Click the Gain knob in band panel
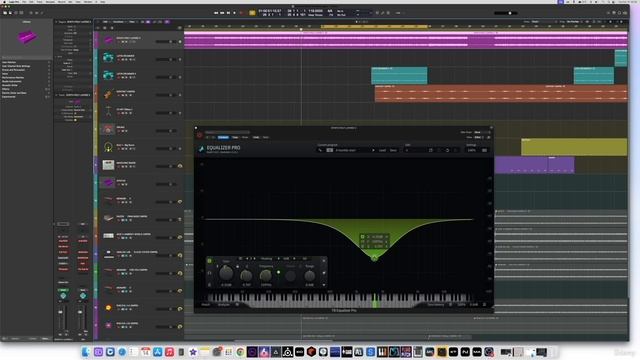640x360 pixels. click(x=226, y=273)
